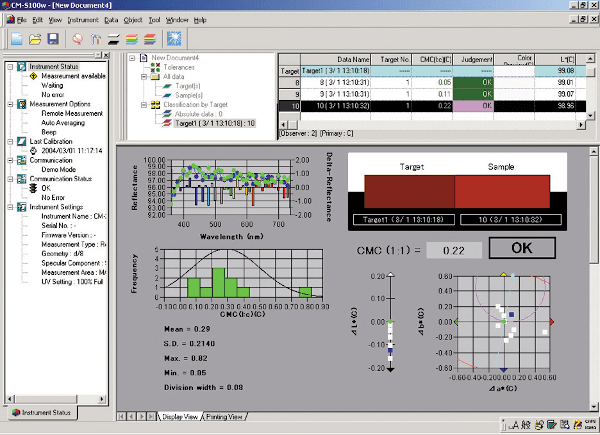Click the New document toolbar icon
Image resolution: width=600 pixels, height=435 pixels.
coord(17,39)
